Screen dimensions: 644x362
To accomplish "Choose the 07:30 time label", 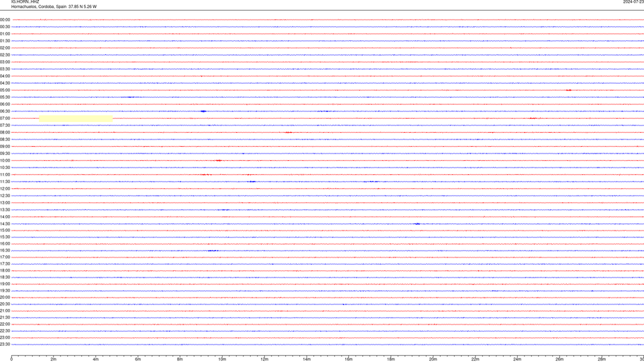I will [x=5, y=125].
